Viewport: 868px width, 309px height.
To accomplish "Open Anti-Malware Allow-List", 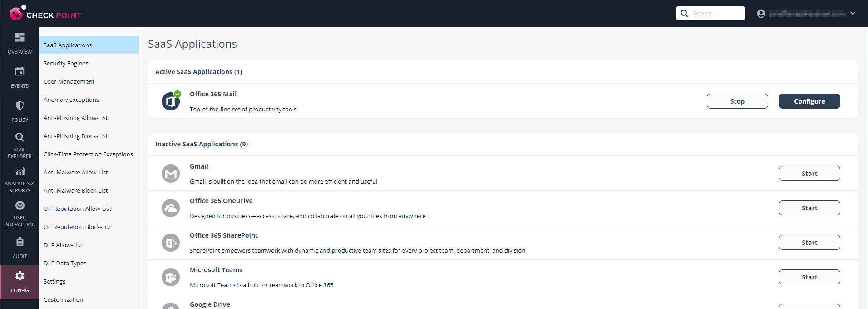I will pyautogui.click(x=89, y=172).
